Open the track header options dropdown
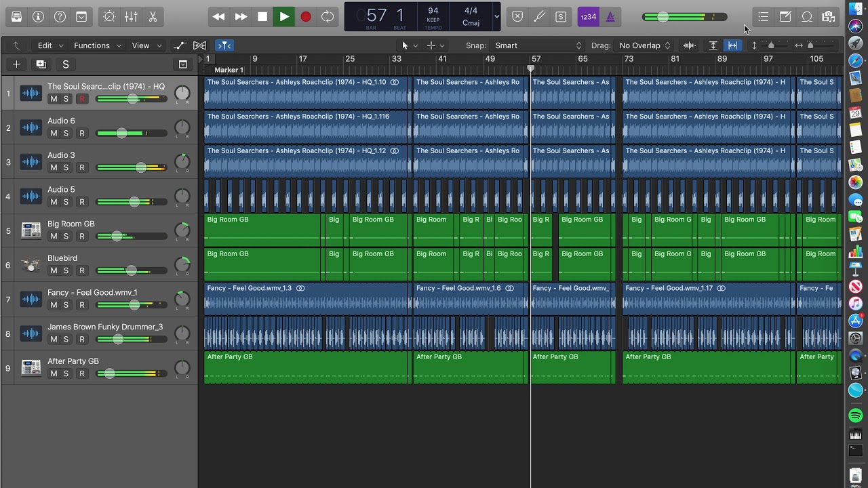Screen dimensions: 868x488 click(183, 64)
